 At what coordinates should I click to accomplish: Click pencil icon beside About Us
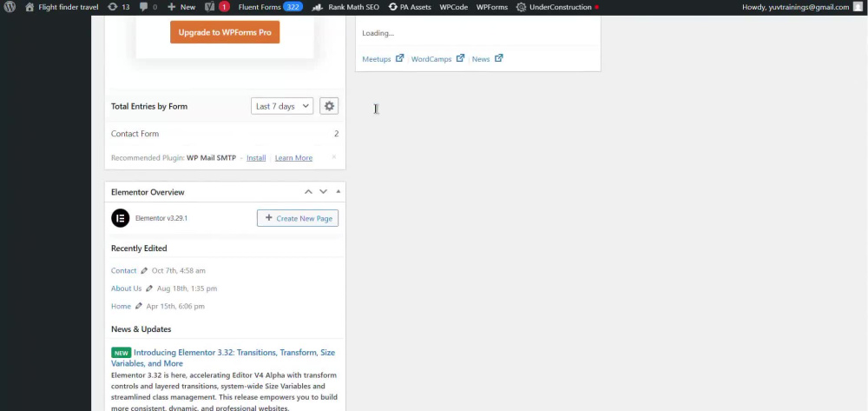click(149, 288)
